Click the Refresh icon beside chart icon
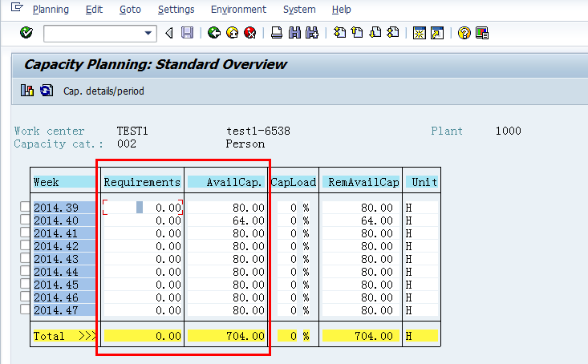Screen dimensions: 588x364 pos(47,91)
